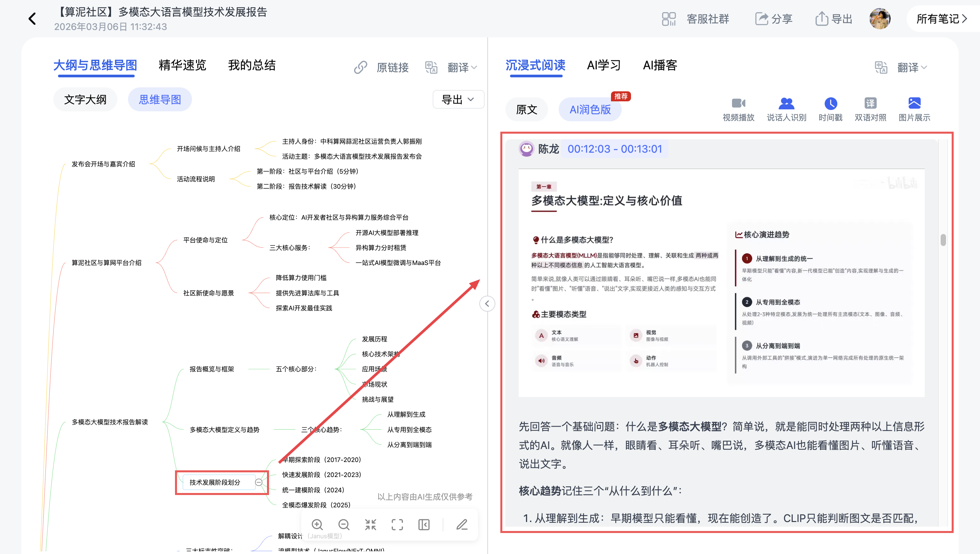980x554 pixels.
Task: Open left panel 翻译 dropdown
Action: tap(451, 67)
